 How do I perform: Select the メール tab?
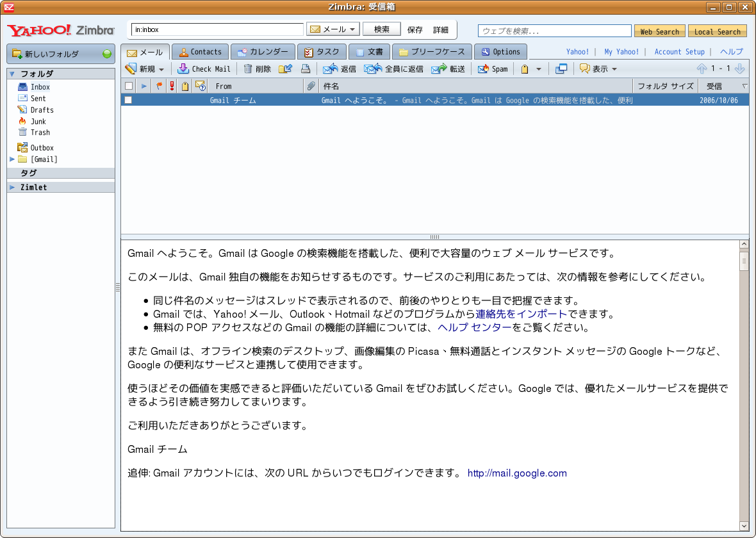(x=145, y=52)
